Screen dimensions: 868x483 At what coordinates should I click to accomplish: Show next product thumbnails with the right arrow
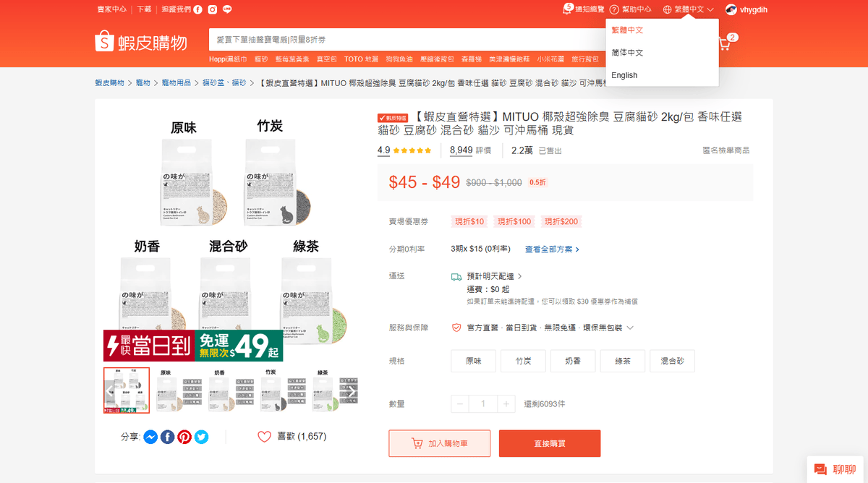[352, 390]
